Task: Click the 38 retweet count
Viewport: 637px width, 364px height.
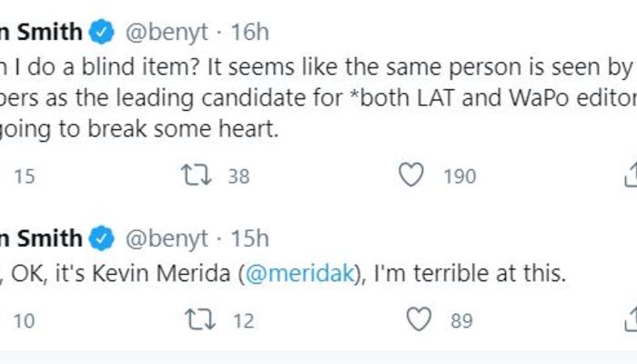Action: (238, 176)
